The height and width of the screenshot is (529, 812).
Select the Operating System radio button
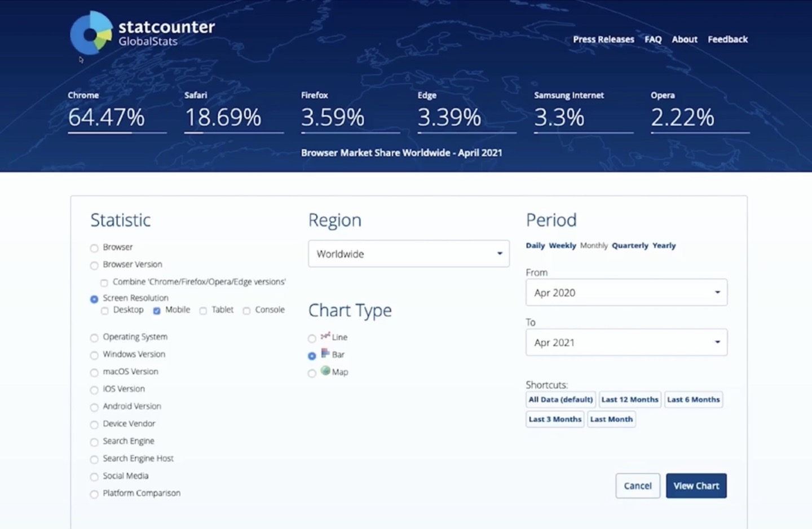coord(94,338)
